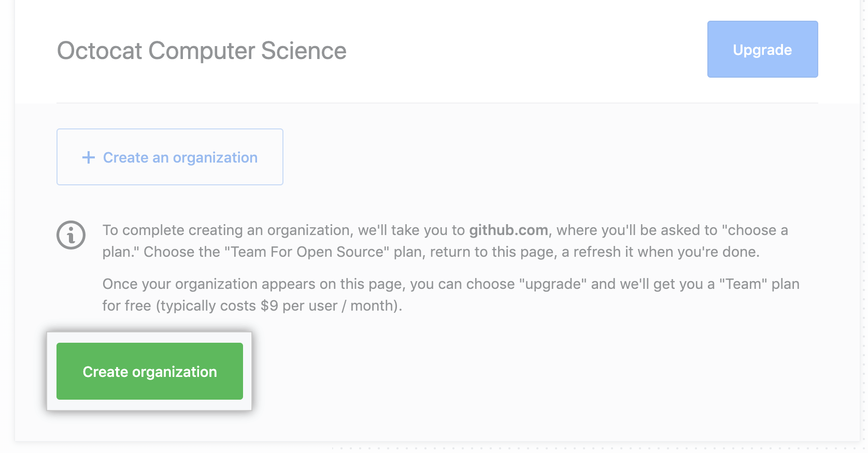The height and width of the screenshot is (453, 868).
Task: Click the Octocat Computer Science heading
Action: tap(202, 51)
